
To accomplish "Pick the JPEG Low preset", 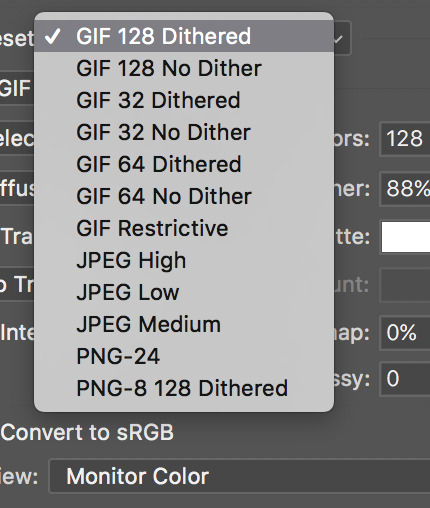I will 184,292.
